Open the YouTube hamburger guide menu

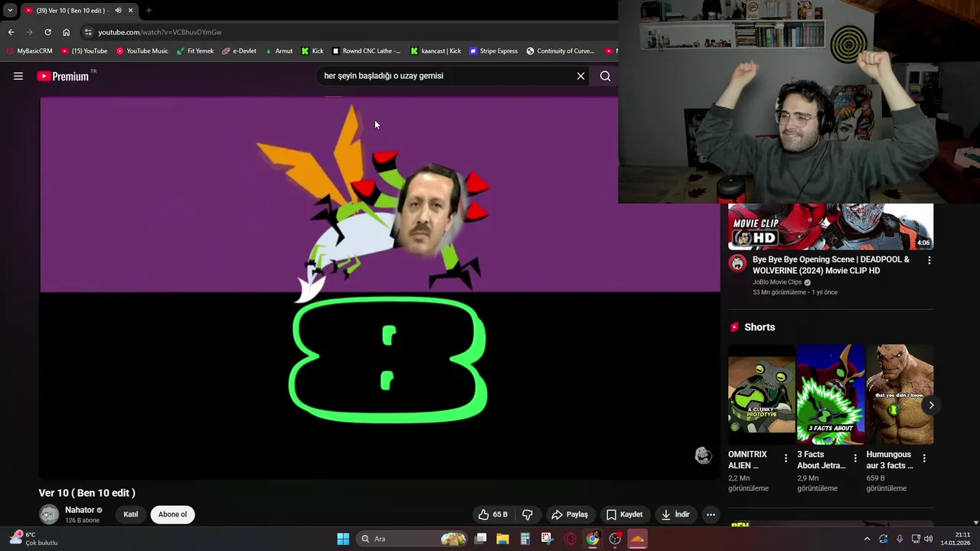[18, 76]
